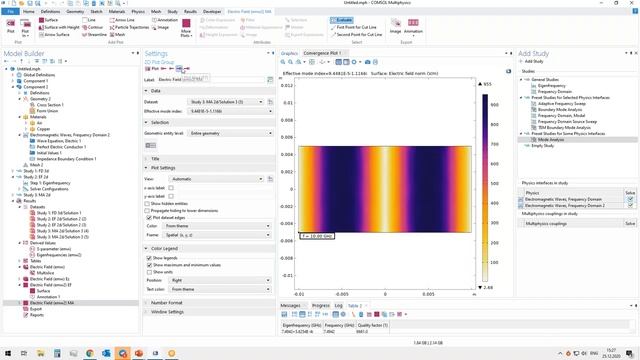Image resolution: width=640 pixels, height=360 pixels.
Task: Click the first icon in Table 2 toolbar
Action: click(x=284, y=314)
